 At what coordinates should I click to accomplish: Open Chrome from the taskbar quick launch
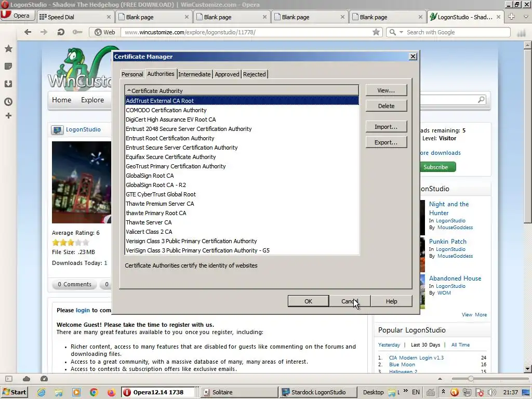point(94,393)
